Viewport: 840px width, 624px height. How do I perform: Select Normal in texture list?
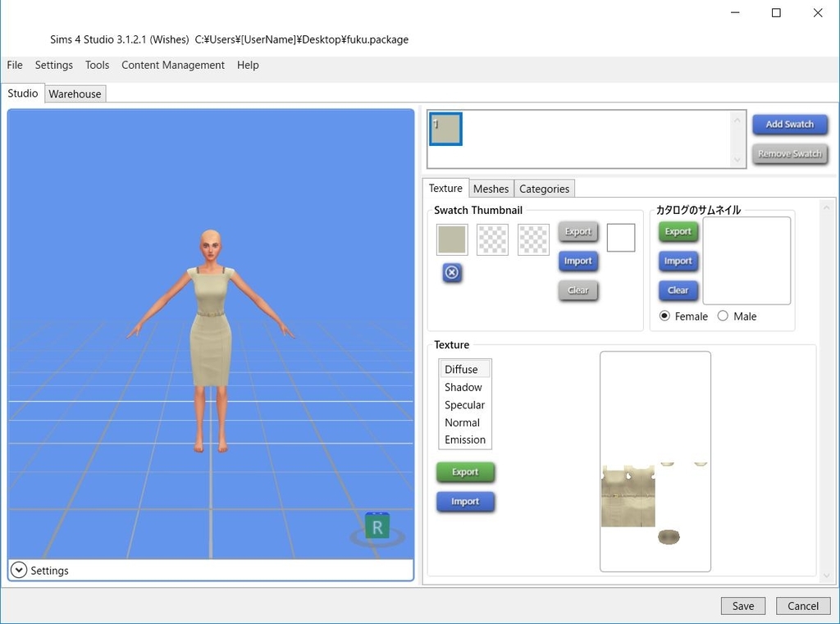(x=464, y=422)
